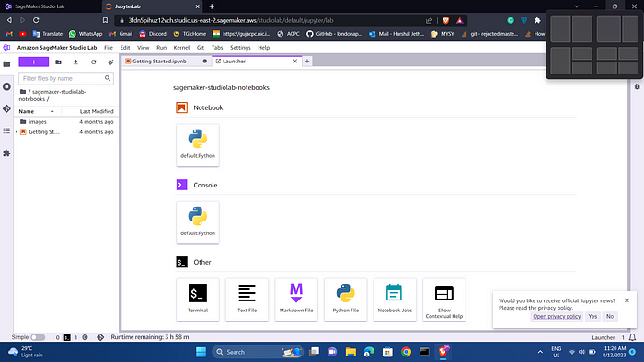Open the Extension Manager puzzle icon in sidebar
Screen dimensions: 644x362
coord(6,153)
